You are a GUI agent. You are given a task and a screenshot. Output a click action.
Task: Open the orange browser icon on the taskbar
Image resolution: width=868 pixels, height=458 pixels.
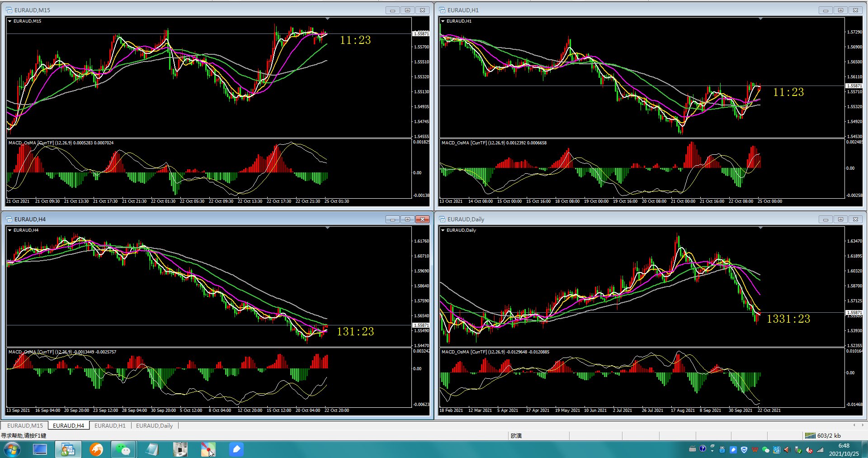tap(96, 449)
